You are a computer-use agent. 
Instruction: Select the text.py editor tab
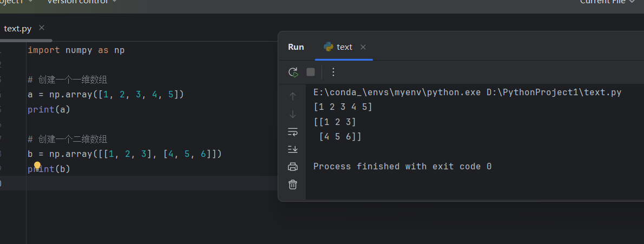click(18, 29)
